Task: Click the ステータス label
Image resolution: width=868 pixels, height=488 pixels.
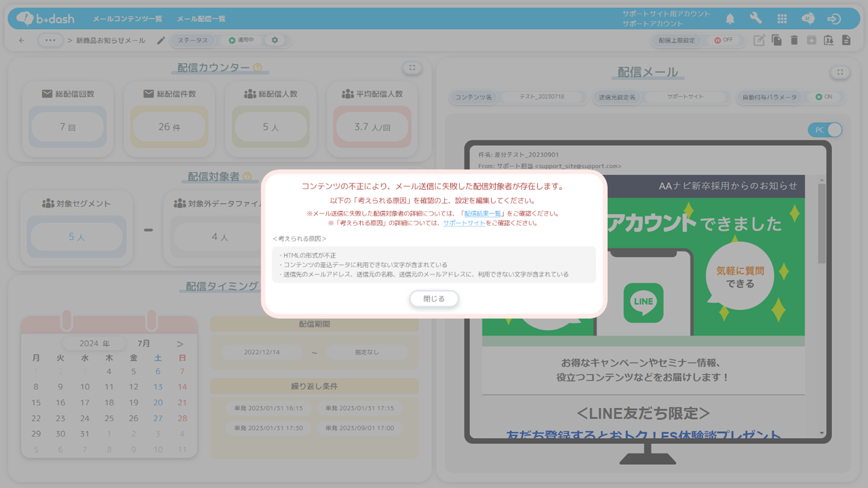Action: pyautogui.click(x=193, y=41)
